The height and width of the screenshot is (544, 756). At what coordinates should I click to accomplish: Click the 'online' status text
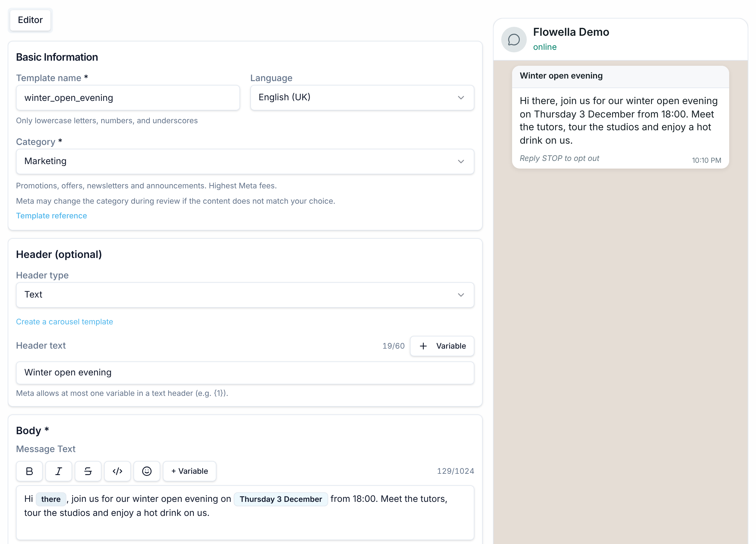point(545,47)
